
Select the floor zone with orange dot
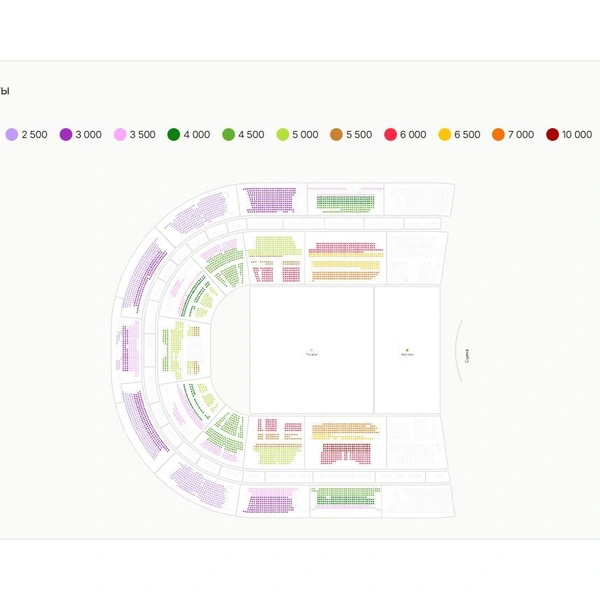coord(407,350)
